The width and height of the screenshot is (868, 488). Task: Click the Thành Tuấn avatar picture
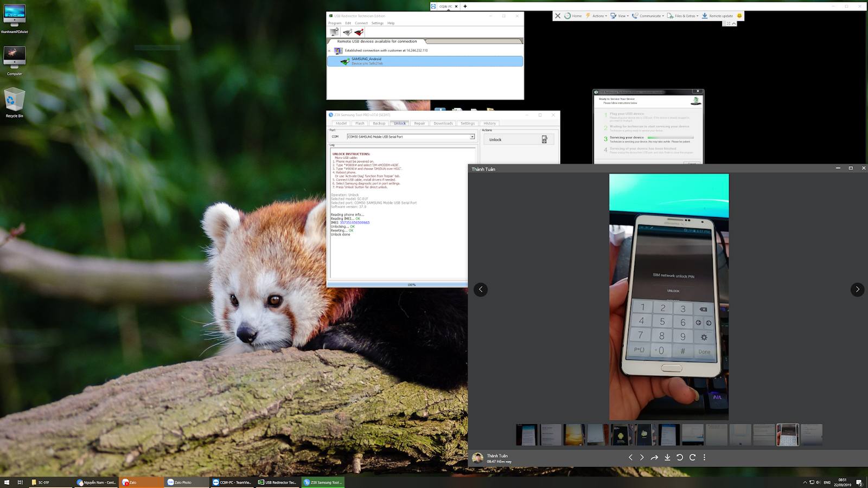(x=477, y=458)
